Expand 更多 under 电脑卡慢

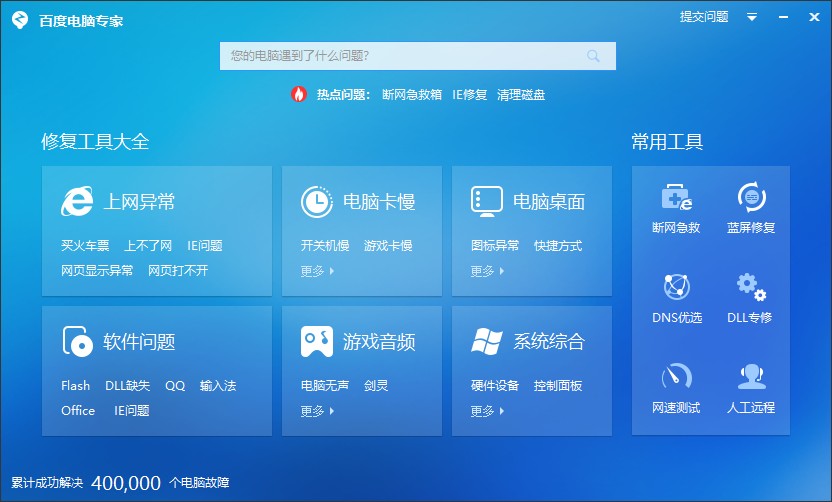[317, 271]
